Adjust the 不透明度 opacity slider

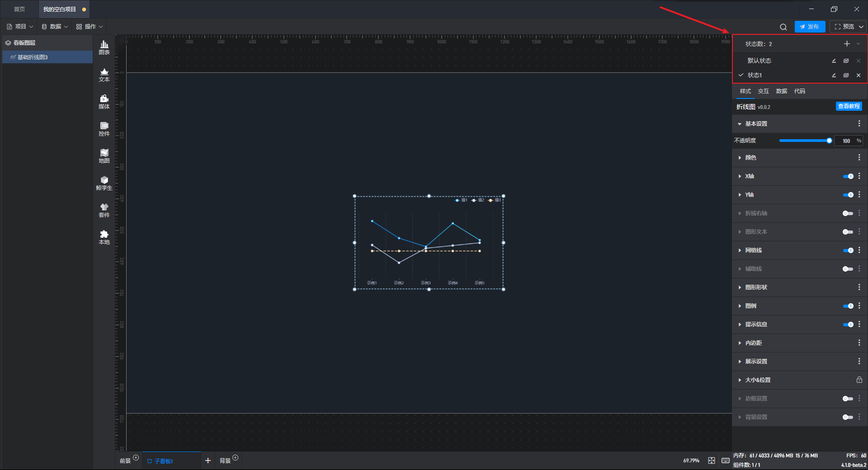805,141
